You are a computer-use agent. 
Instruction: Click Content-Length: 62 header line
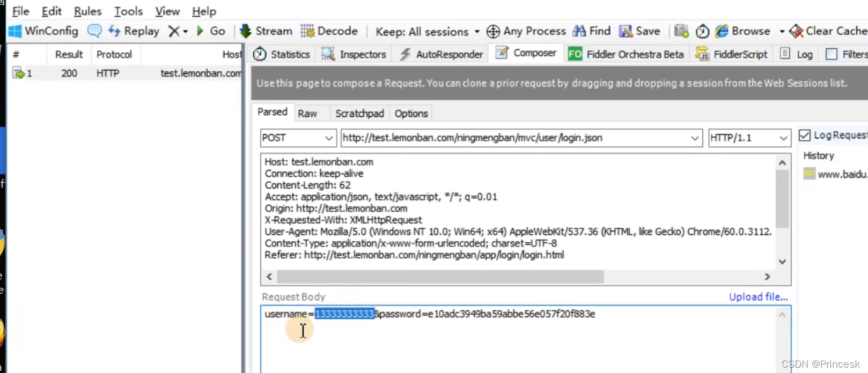coord(307,185)
